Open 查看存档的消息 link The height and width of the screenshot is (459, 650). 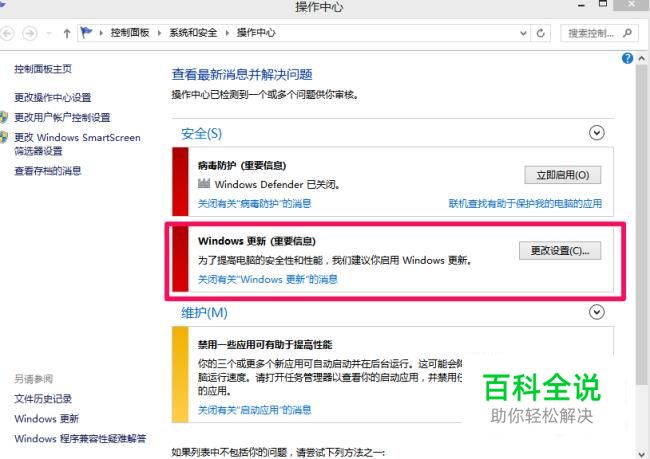tap(48, 171)
